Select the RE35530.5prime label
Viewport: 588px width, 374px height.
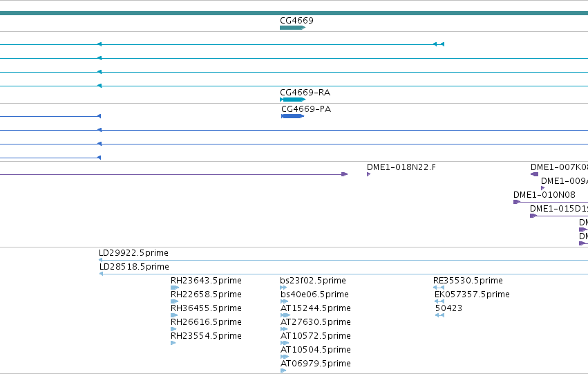click(x=468, y=281)
